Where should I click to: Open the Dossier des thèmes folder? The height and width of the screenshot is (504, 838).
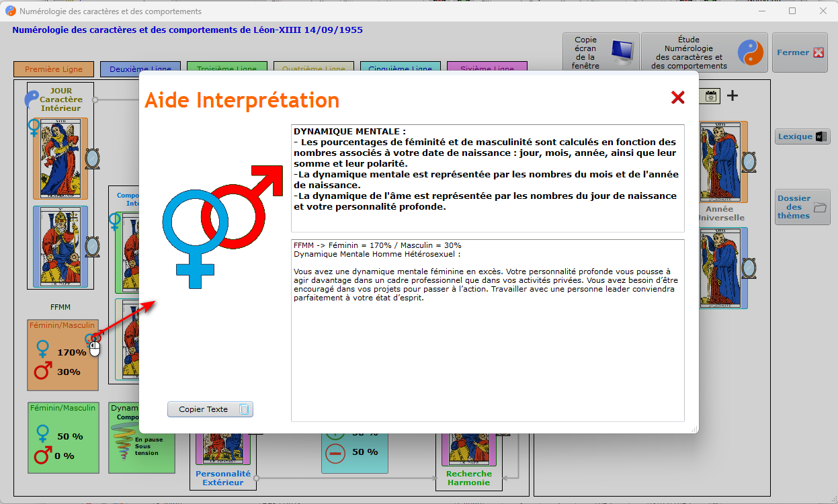tap(802, 207)
